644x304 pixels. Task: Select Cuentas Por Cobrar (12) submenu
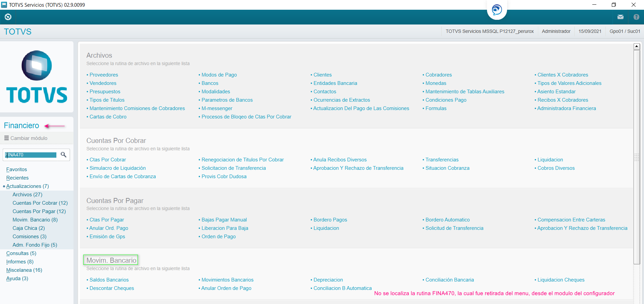(x=40, y=203)
